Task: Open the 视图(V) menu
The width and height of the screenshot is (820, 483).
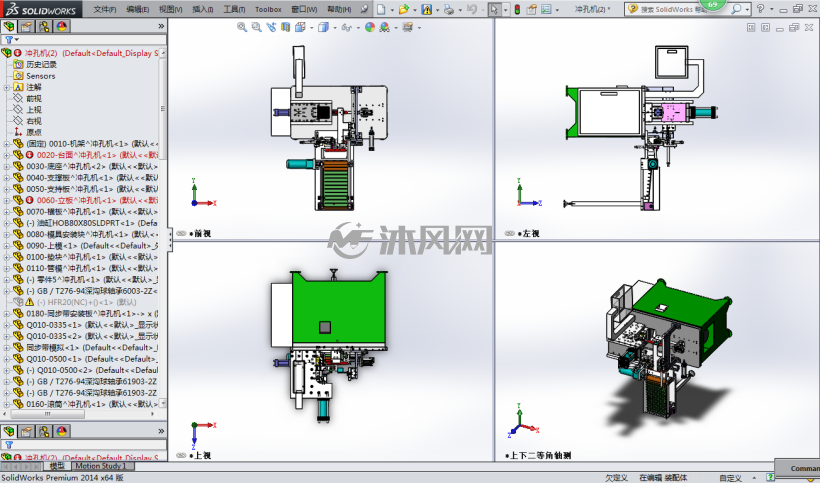Action: coord(170,9)
